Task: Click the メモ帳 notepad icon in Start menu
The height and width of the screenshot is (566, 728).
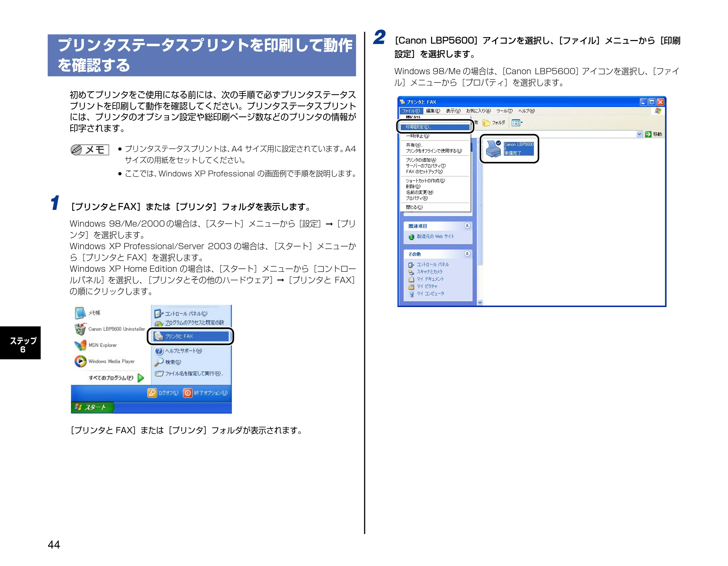Action: [80, 313]
